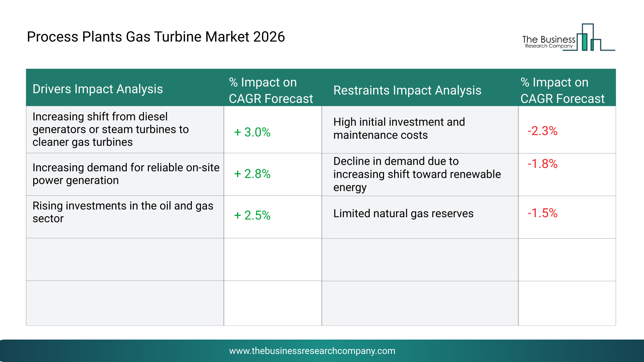Select Drivers Impact Analysis header cell
Screen dimensions: 644x362
[x=98, y=89]
